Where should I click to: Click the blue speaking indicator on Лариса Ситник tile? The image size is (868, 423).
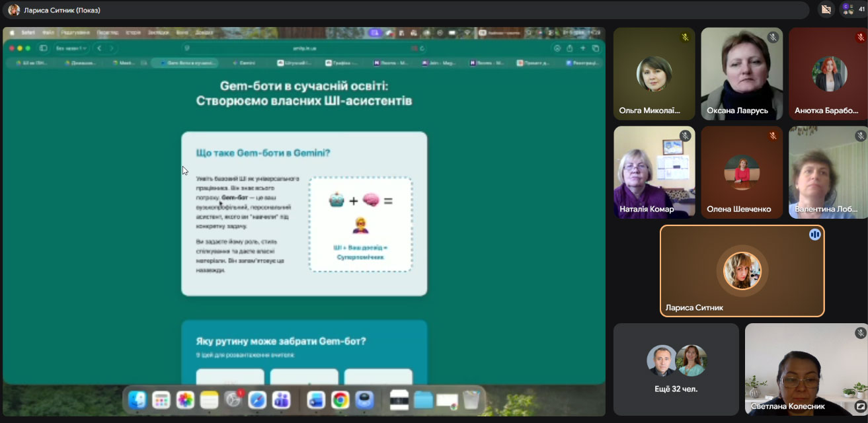[x=815, y=235]
